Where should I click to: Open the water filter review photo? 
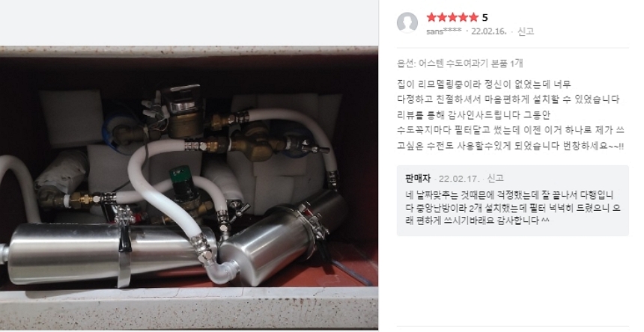189,187
